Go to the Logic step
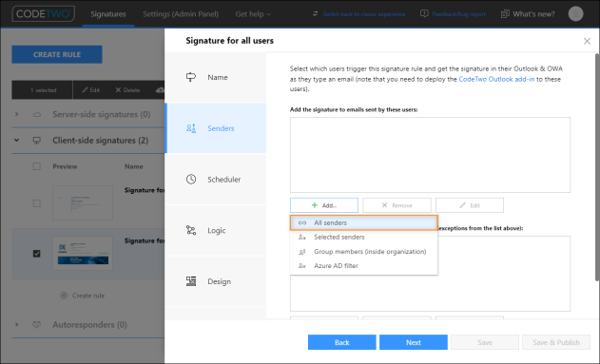The height and width of the screenshot is (364, 600). pyautogui.click(x=216, y=230)
